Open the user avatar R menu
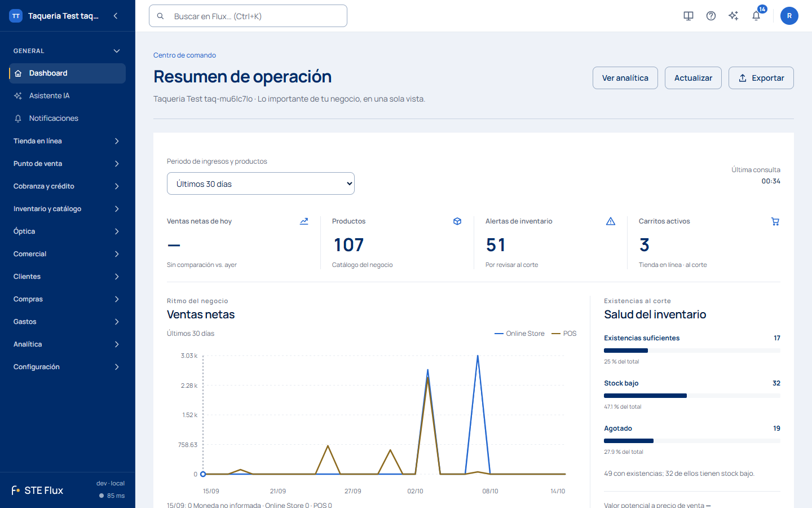The image size is (812, 508). pyautogui.click(x=789, y=16)
